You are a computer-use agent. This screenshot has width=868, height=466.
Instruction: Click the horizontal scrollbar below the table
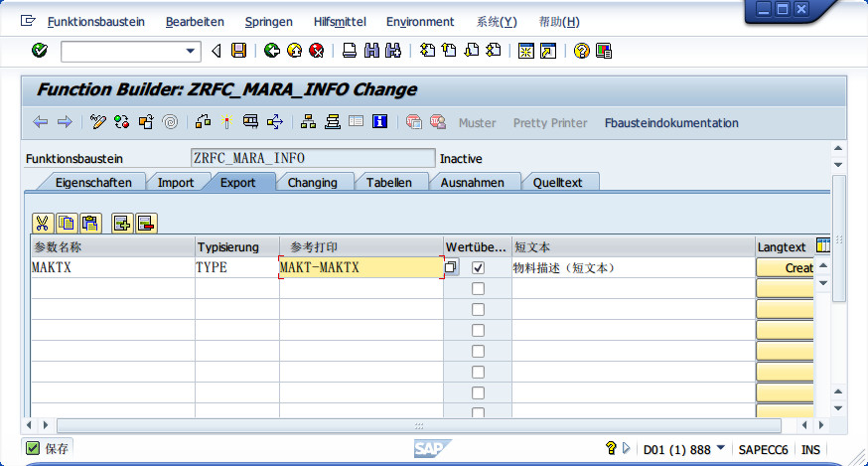coord(419,425)
